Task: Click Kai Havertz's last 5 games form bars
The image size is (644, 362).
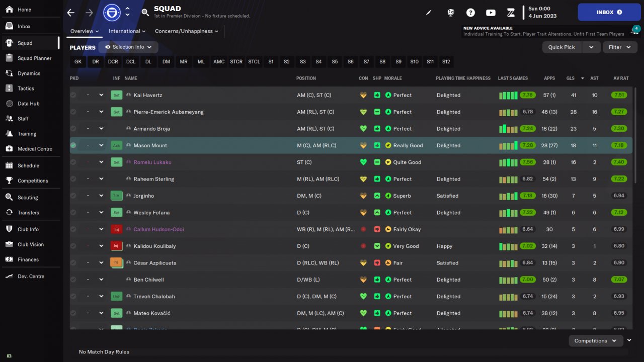Action: (x=508, y=95)
